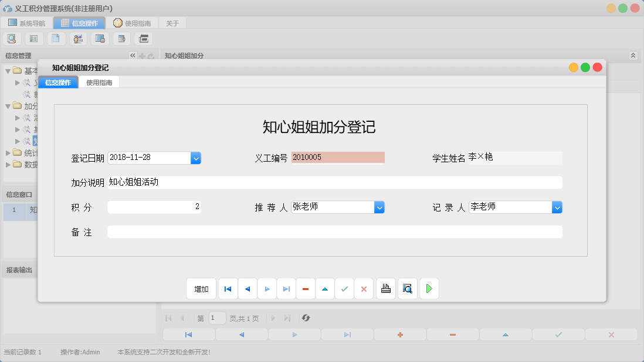Confirm changes with the green checkmark button
The width and height of the screenshot is (644, 362).
tap(344, 288)
